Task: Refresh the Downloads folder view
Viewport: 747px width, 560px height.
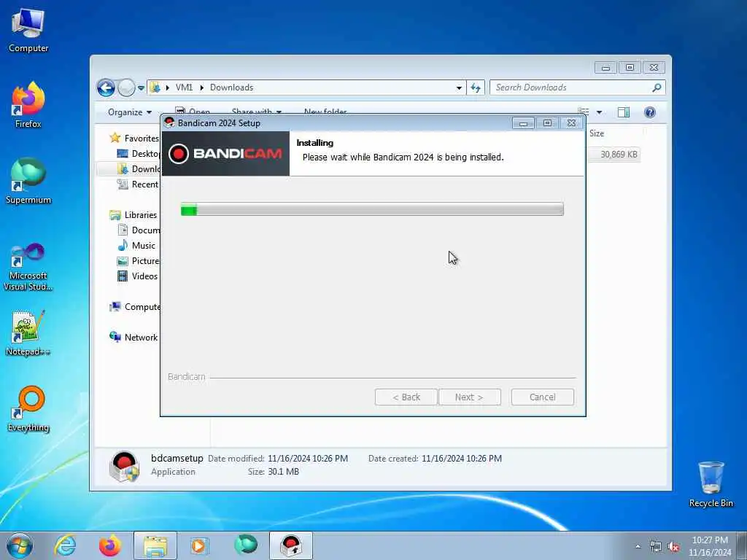Action: 476,87
